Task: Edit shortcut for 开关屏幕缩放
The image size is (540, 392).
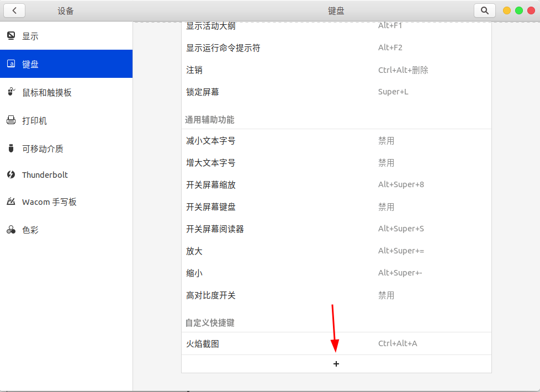Action: pos(336,184)
